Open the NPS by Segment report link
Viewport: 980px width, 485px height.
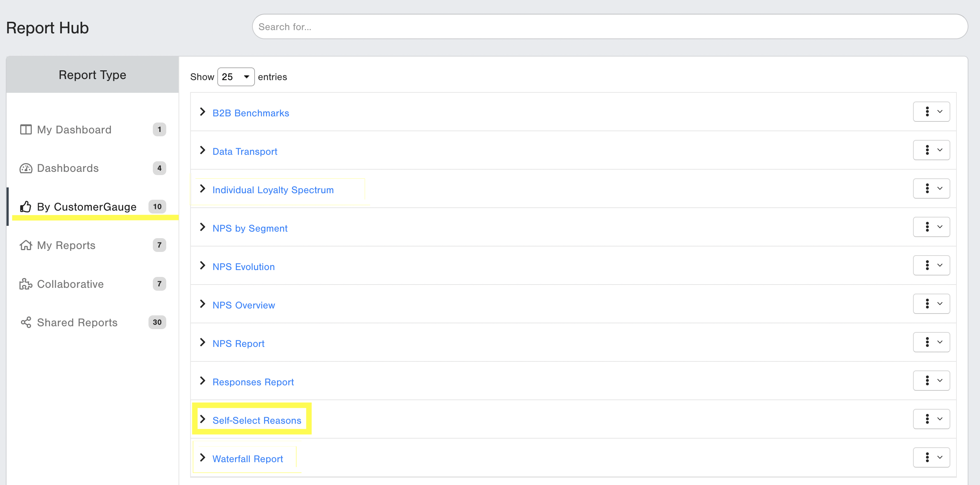pos(250,228)
